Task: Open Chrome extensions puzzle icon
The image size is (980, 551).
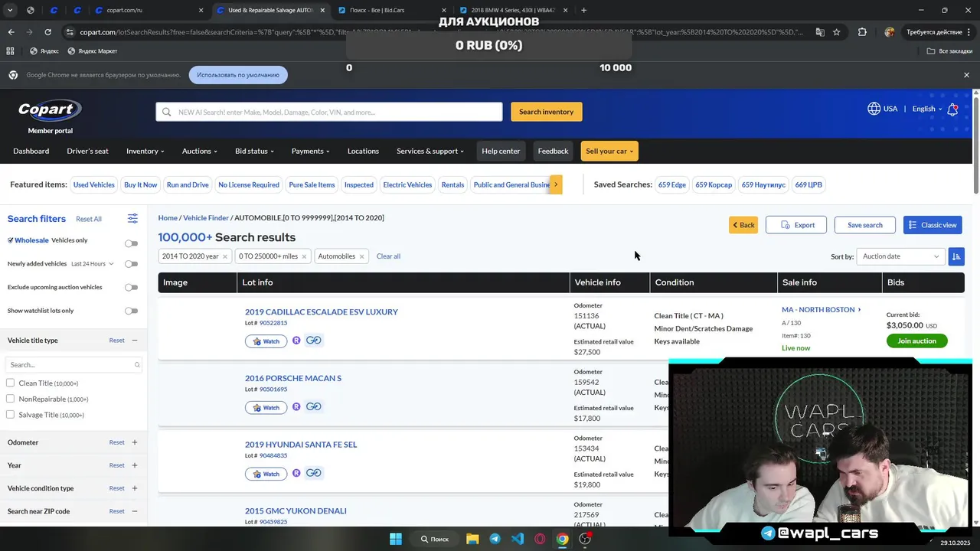Action: [862, 32]
